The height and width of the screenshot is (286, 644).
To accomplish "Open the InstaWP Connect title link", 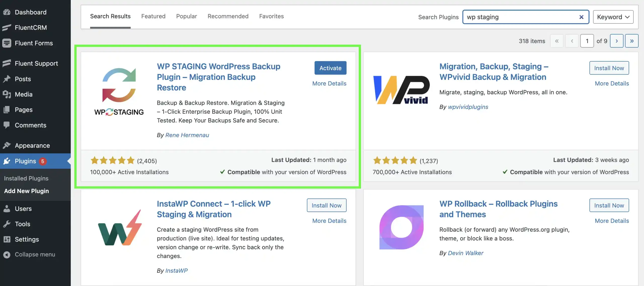I will point(214,209).
